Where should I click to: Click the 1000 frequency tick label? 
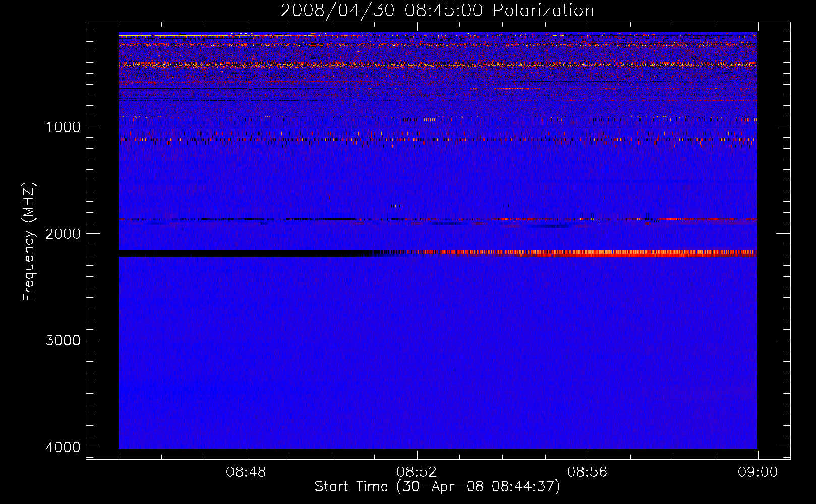(x=63, y=127)
